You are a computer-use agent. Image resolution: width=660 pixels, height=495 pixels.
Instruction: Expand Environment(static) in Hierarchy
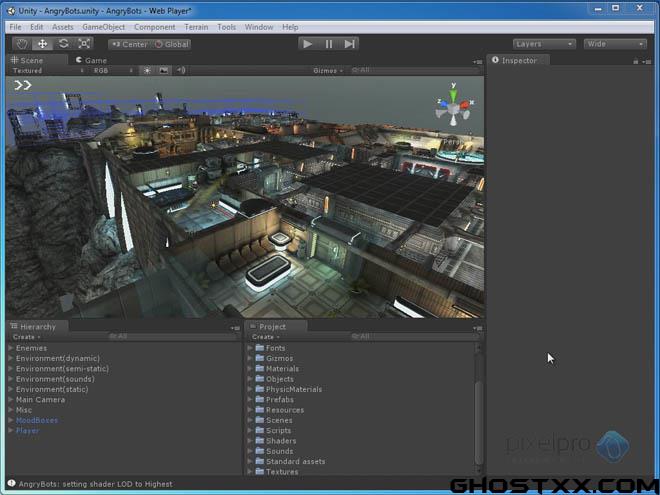pos(11,389)
